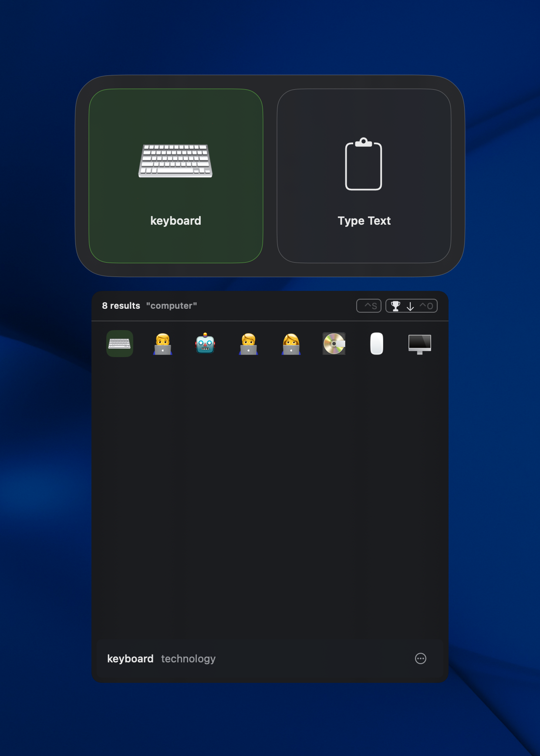540x756 pixels.
Task: Click the "keyboard" name in bottom bar
Action: point(130,659)
